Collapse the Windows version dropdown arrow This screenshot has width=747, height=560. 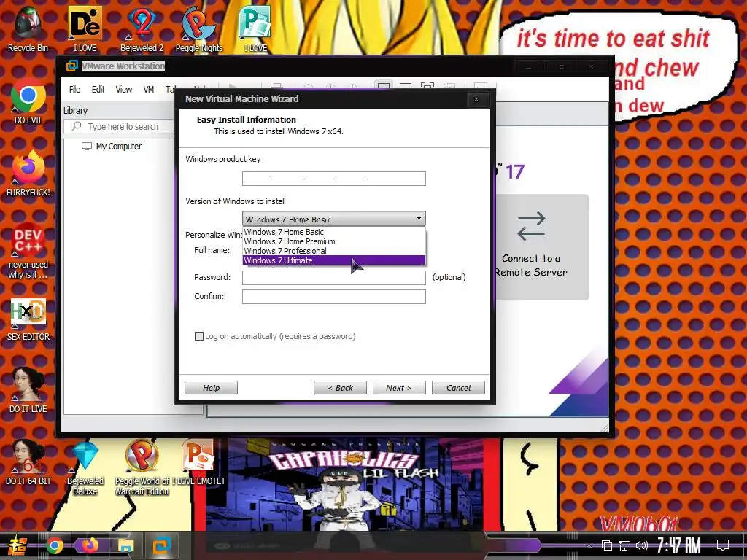point(419,219)
